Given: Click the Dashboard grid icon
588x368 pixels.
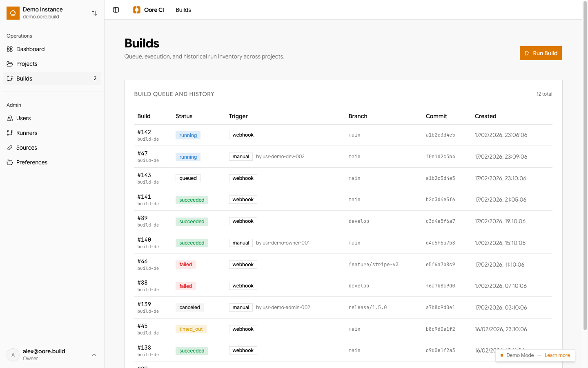Looking at the screenshot, I should point(10,49).
